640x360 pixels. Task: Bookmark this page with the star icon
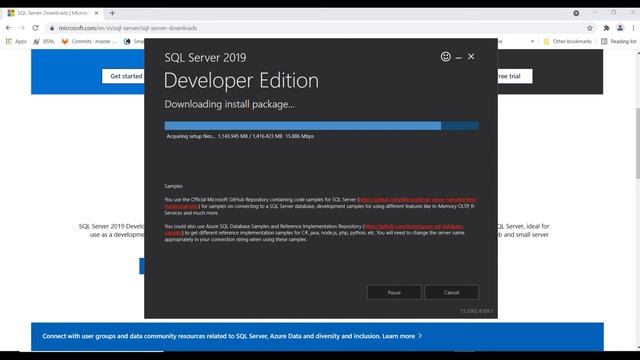(x=590, y=28)
